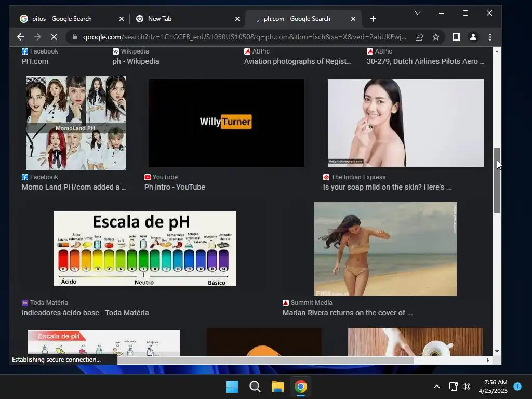
Task: Close the New Tab tab
Action: (237, 19)
